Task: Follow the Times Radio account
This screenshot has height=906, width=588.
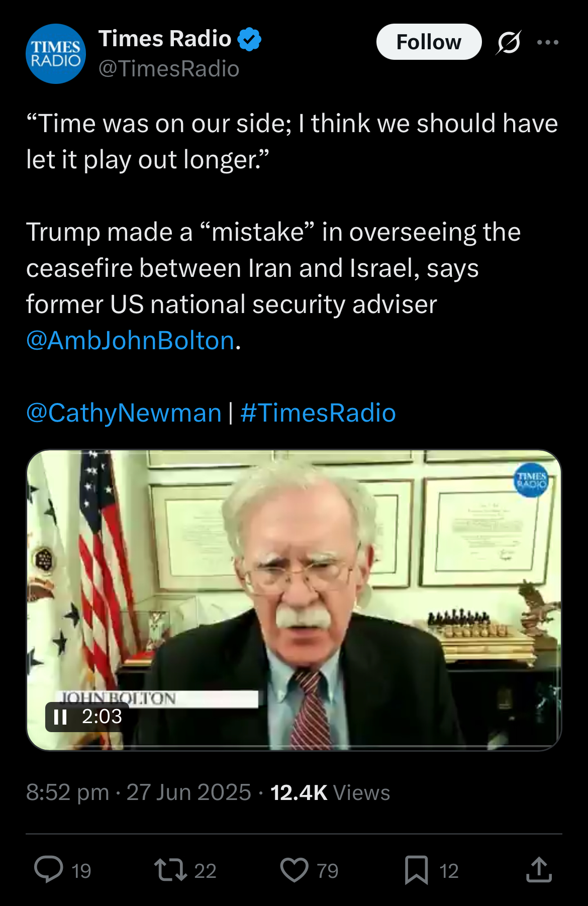Action: click(x=429, y=42)
